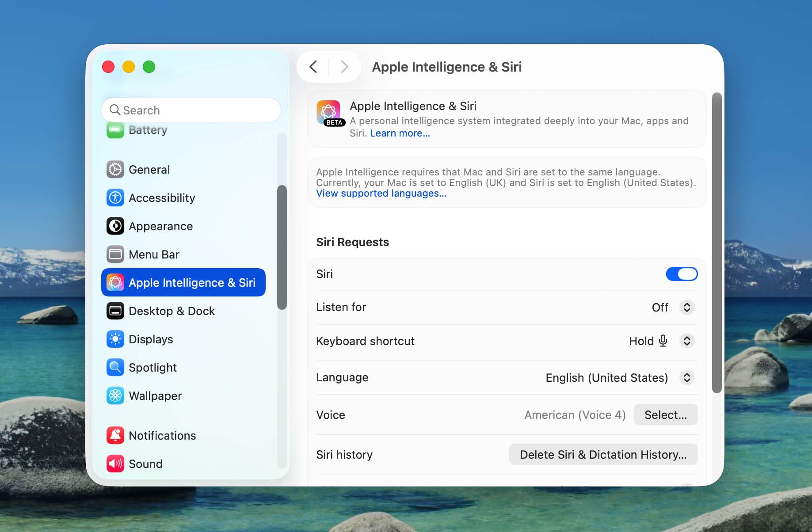Click Delete Siri & Dictation History button

click(603, 455)
